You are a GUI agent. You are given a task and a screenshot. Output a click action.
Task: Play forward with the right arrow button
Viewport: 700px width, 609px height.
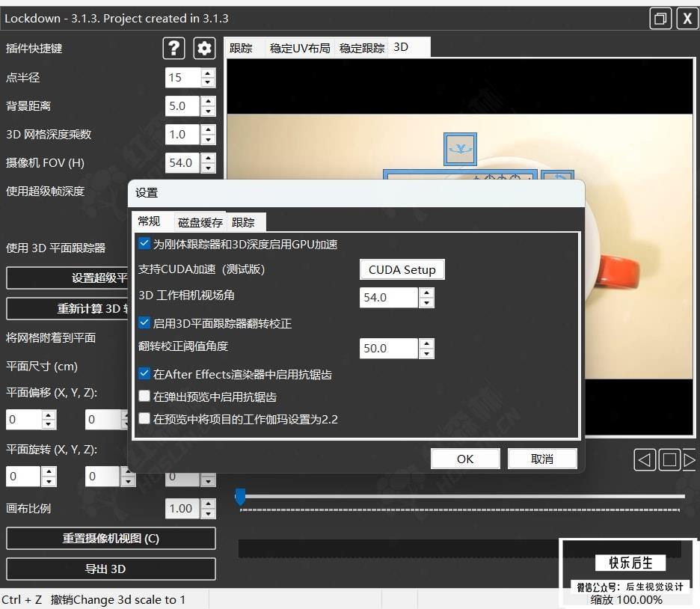pyautogui.click(x=690, y=460)
